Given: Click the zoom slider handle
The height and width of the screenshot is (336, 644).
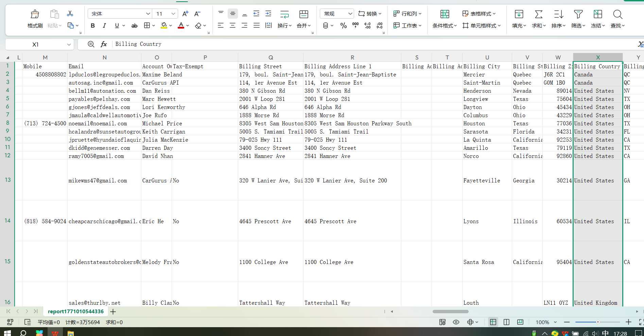Looking at the screenshot, I should (x=598, y=322).
